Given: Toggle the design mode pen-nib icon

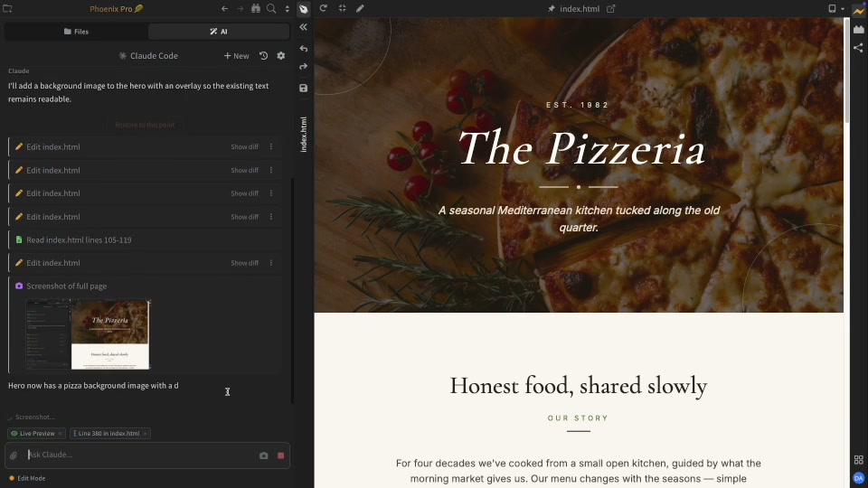Looking at the screenshot, I should pyautogui.click(x=304, y=9).
